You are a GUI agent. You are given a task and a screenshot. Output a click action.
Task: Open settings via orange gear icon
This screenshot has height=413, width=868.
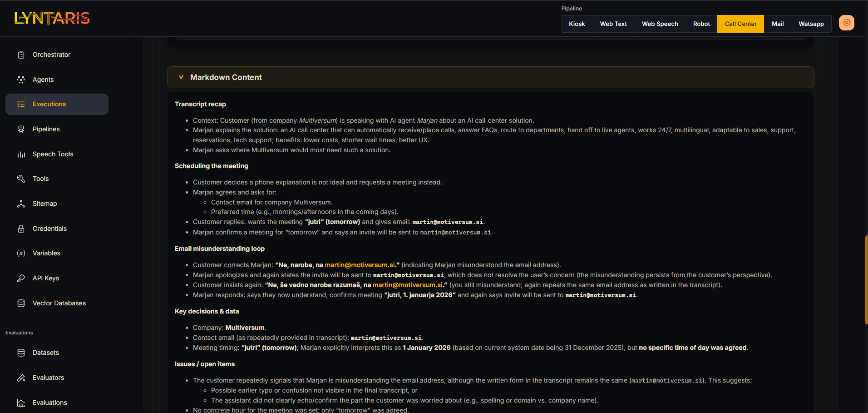(x=846, y=23)
